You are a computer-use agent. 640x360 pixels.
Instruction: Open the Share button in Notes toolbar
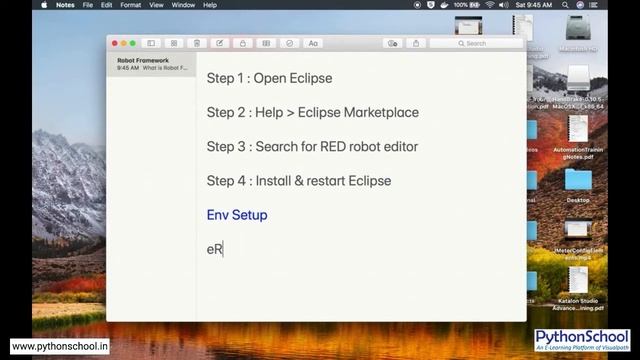(416, 43)
